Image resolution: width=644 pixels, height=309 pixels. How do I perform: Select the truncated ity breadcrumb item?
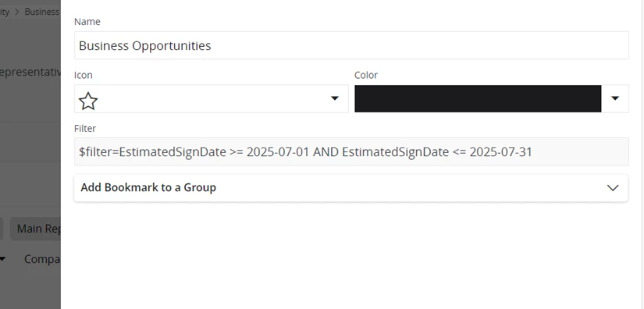(x=5, y=12)
